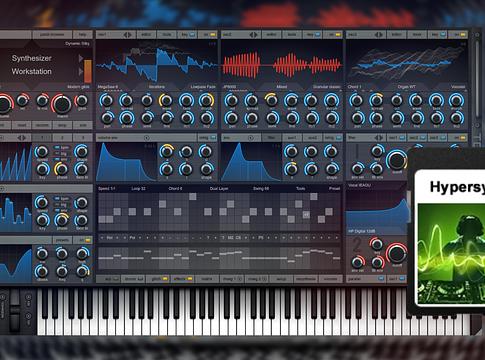Click the lower round button beside the pitch wheel
This screenshot has height=360, width=485.
click(x=28, y=315)
